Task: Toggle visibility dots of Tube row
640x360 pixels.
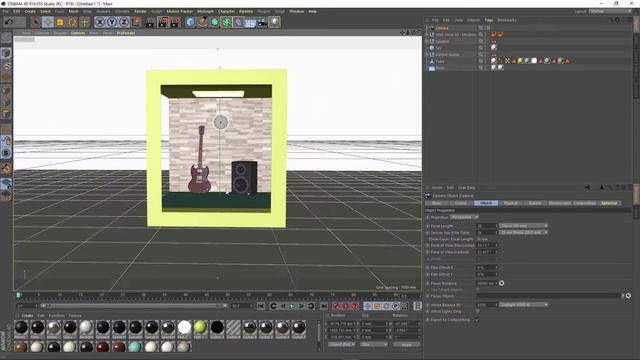Action: tap(486, 61)
